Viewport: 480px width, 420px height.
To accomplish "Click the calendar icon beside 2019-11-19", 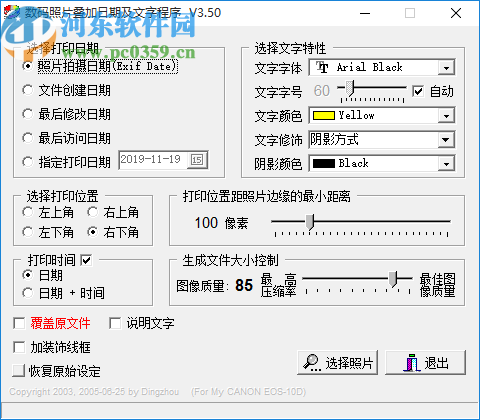I will click(x=197, y=160).
